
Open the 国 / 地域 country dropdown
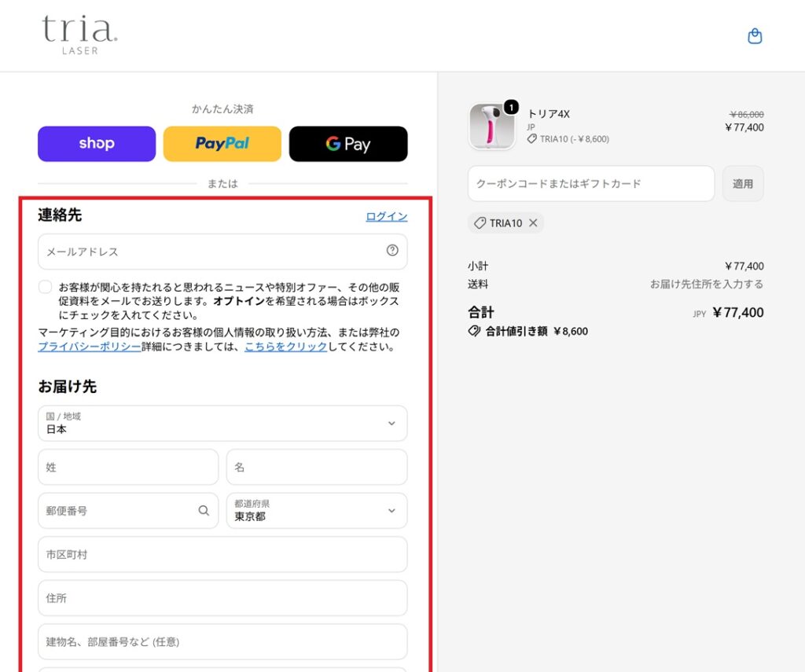[222, 423]
